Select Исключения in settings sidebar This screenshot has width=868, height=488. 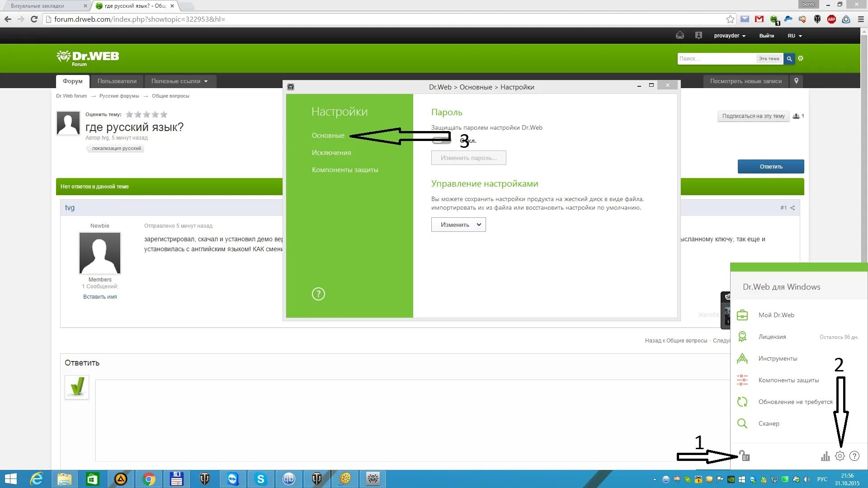tap(331, 153)
